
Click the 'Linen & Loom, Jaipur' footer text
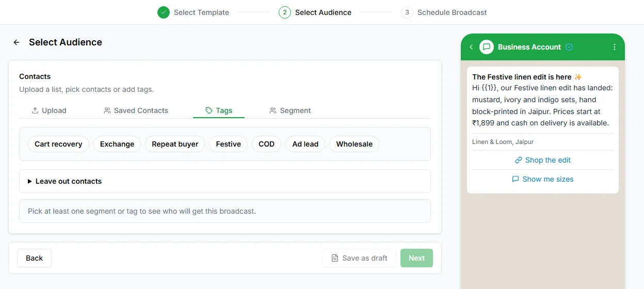pyautogui.click(x=503, y=142)
